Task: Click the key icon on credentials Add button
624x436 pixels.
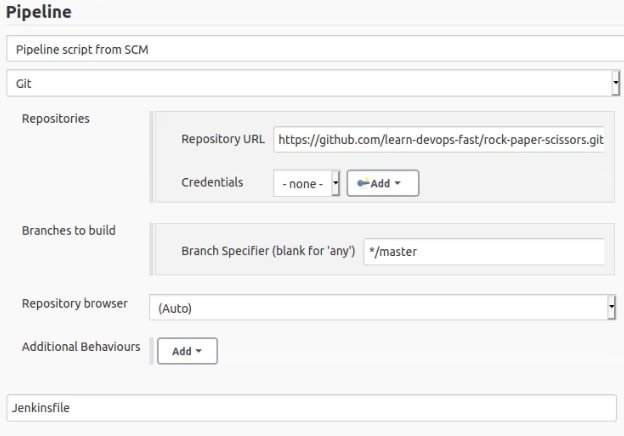Action: [x=361, y=184]
